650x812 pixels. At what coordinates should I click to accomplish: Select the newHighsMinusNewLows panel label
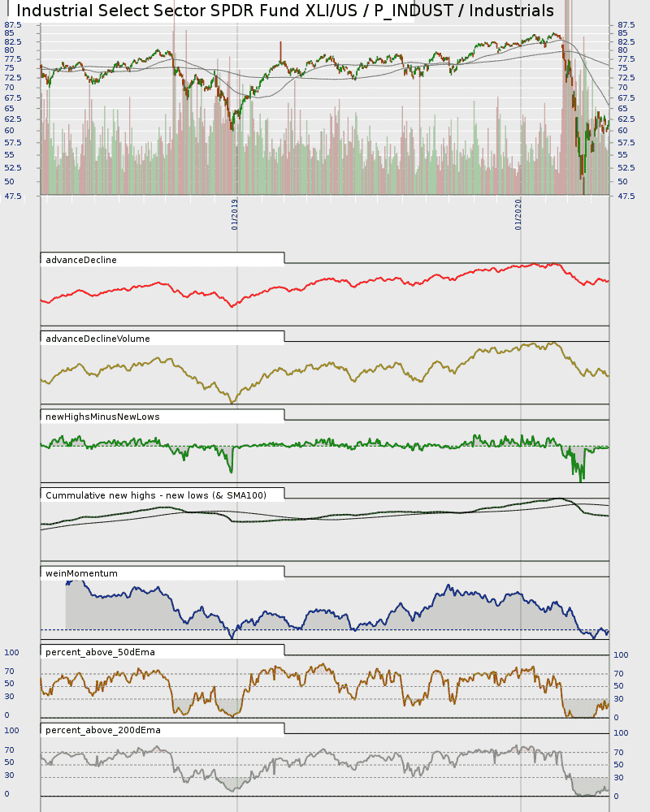pyautogui.click(x=102, y=417)
